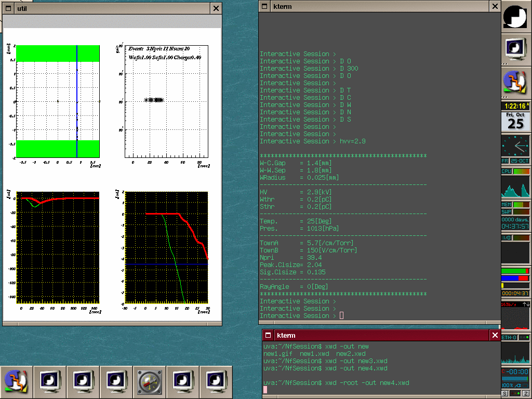The height and width of the screenshot is (399, 532).
Task: Click the red-green-blue usage bars applet
Action: tap(515, 278)
